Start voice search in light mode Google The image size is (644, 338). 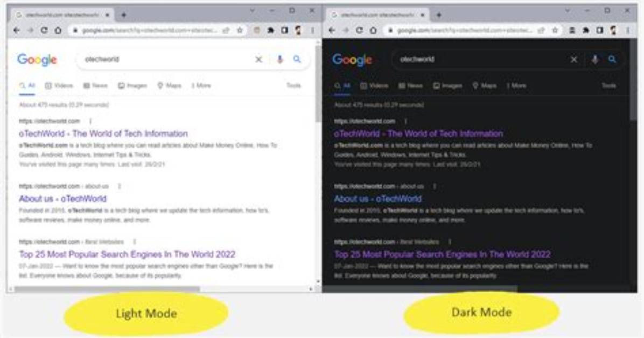click(x=280, y=60)
